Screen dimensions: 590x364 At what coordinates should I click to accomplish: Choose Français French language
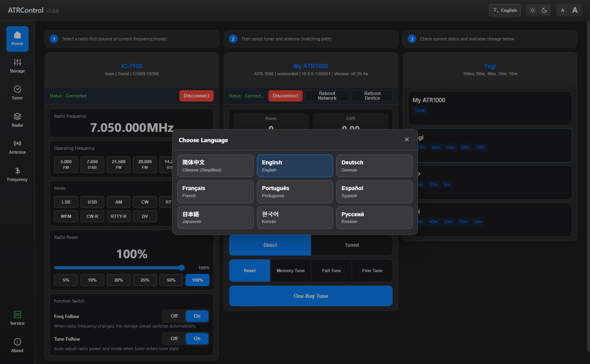tap(215, 192)
